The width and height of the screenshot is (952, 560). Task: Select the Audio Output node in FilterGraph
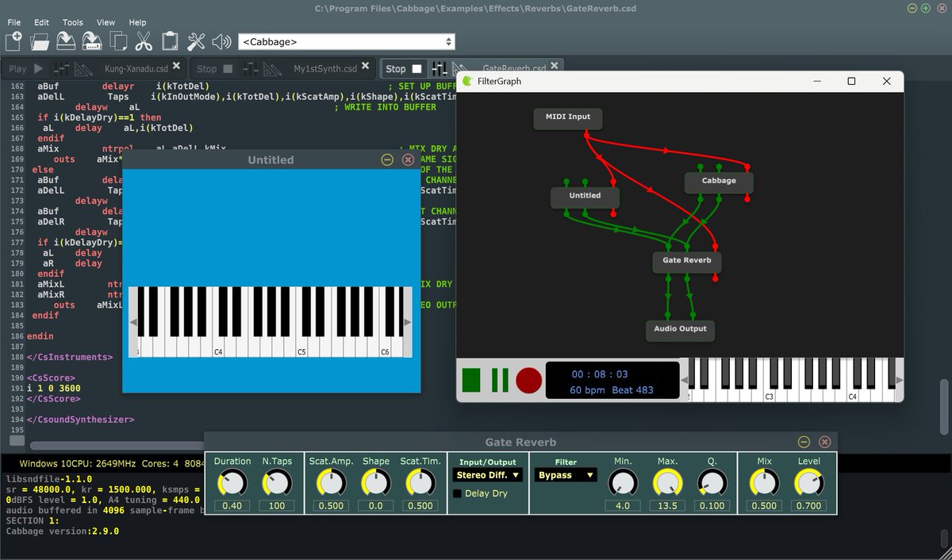point(680,329)
